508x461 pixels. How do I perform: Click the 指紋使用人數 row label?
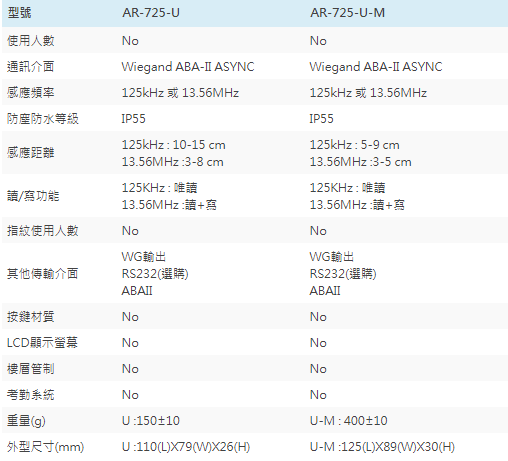(43, 231)
